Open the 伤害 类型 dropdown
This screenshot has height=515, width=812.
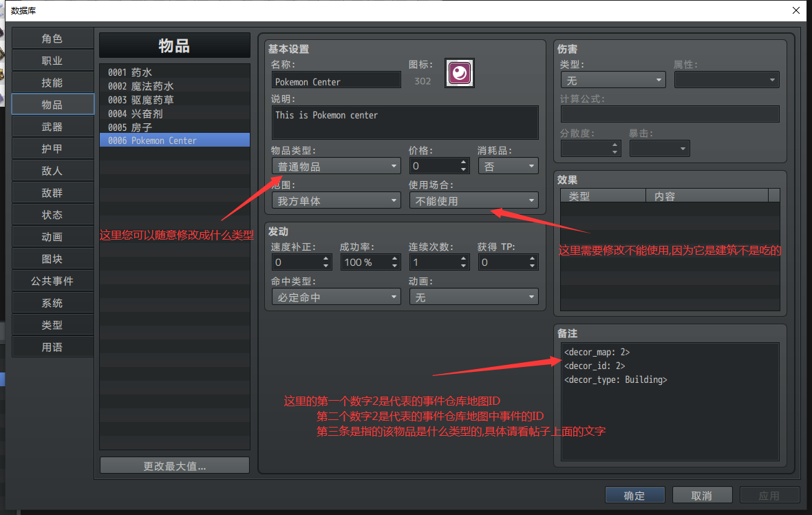point(613,81)
